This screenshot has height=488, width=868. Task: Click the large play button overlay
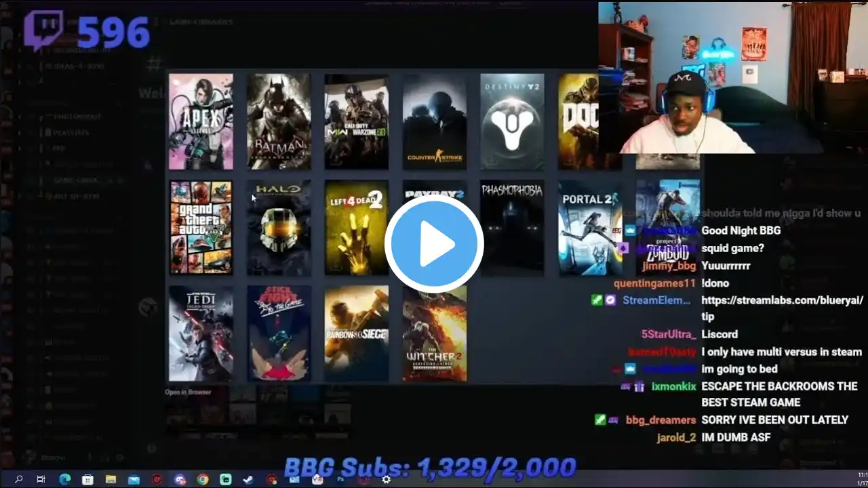click(434, 244)
